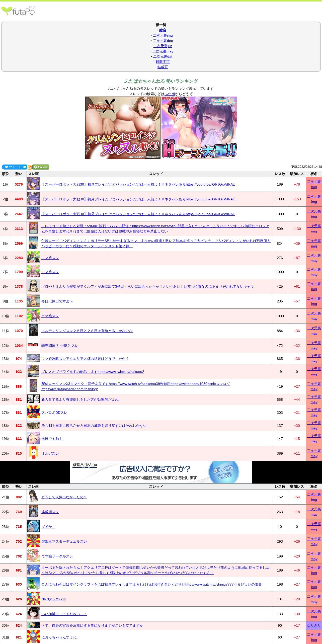Open the thumbnail of the 2位 thread
Image resolution: width=322 pixels, height=644 pixels.
point(33,199)
